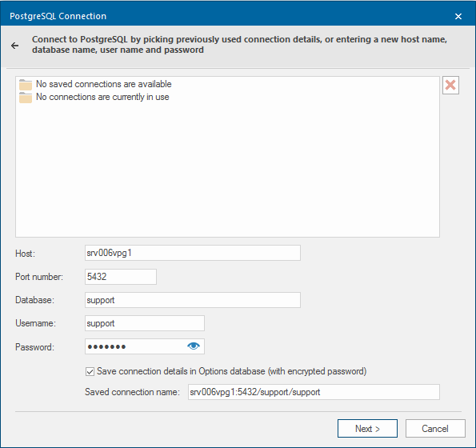476x448 pixels.
Task: Click the 'Database:' label
Action: (35, 300)
